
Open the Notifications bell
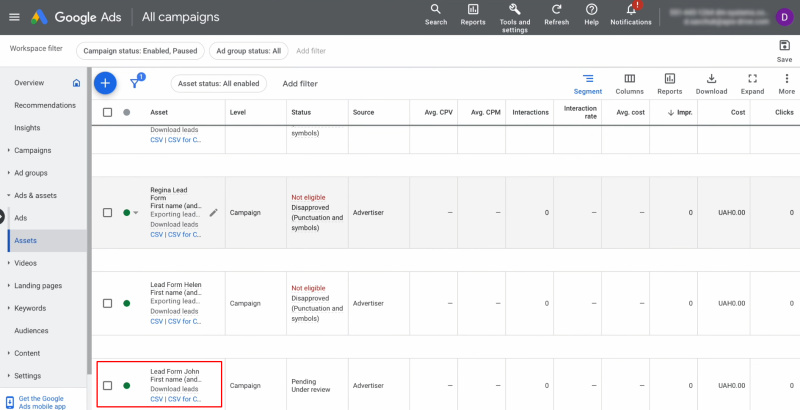click(x=630, y=10)
